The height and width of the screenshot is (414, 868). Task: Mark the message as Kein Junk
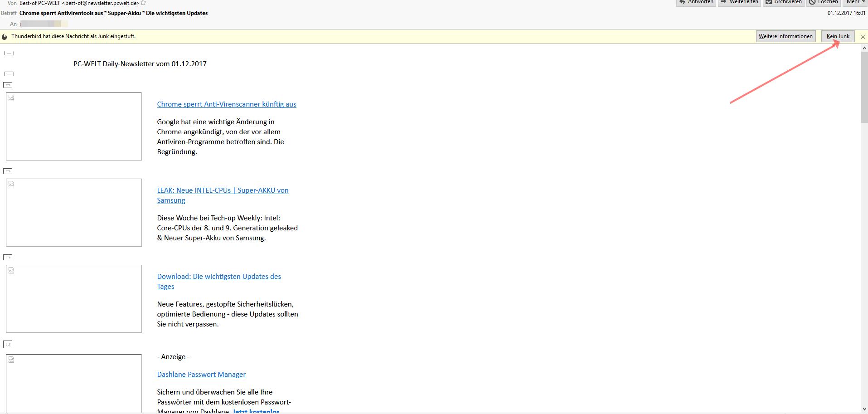pyautogui.click(x=838, y=36)
